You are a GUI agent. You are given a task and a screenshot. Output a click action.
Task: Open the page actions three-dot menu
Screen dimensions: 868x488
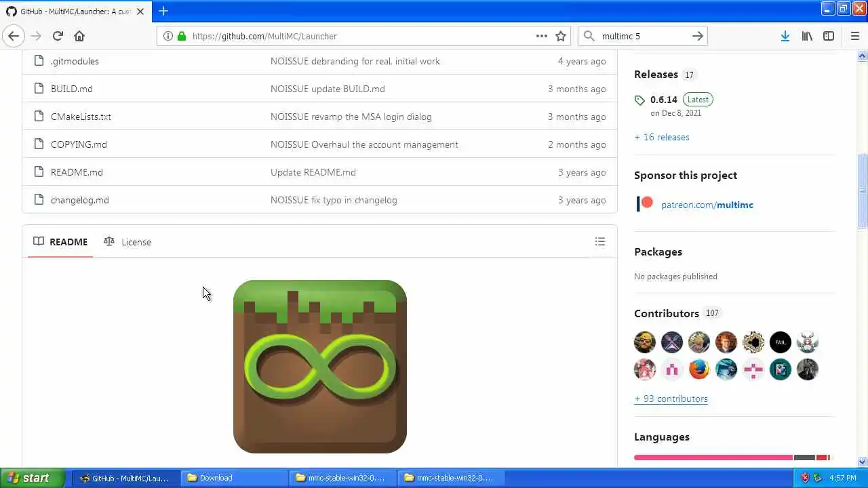[x=542, y=36]
